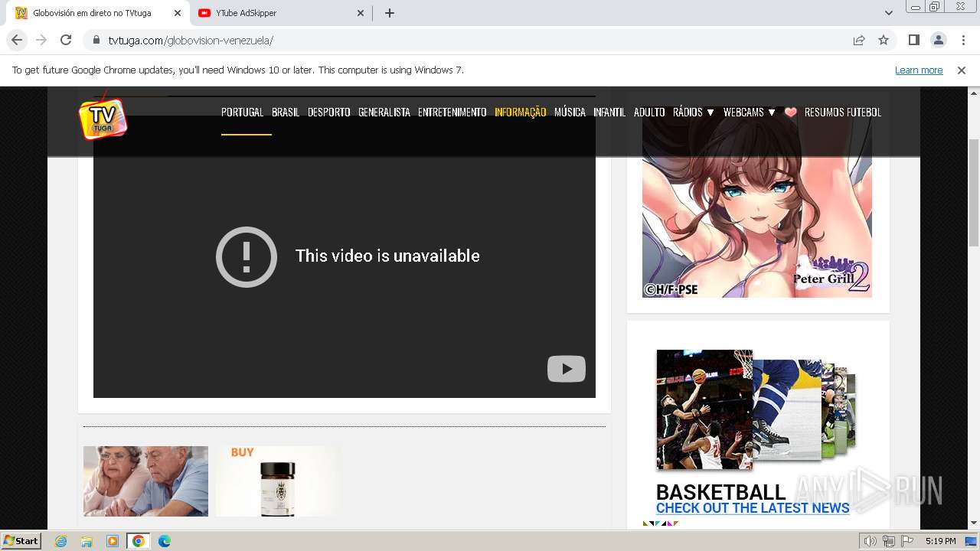
Task: Open the Chrome three-dot menu
Action: pos(963,41)
